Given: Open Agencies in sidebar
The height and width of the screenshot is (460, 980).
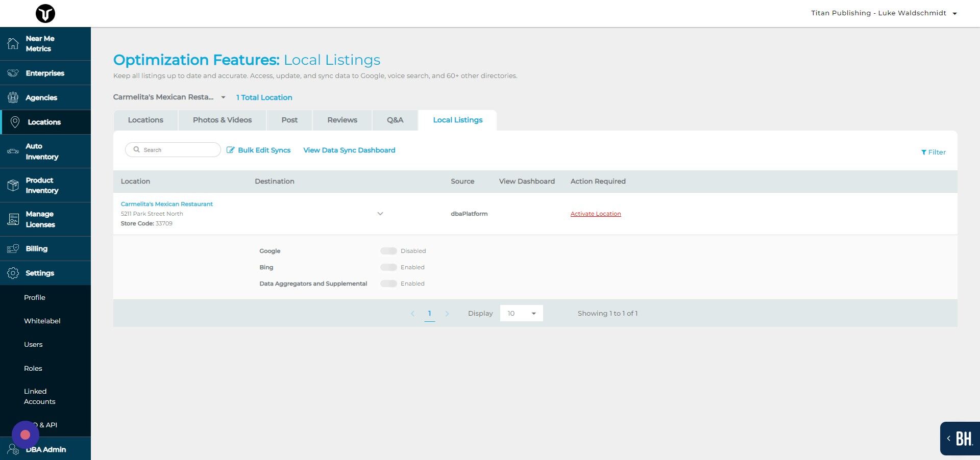Looking at the screenshot, I should click(x=45, y=97).
